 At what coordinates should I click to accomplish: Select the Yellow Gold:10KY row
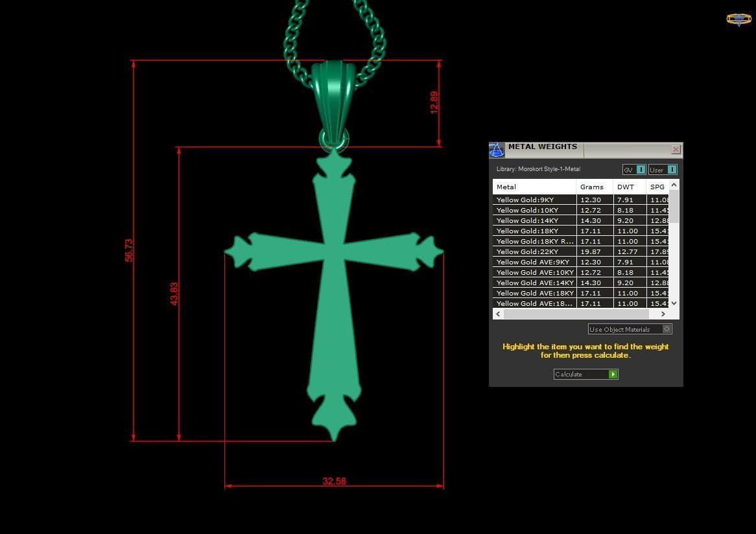[581, 210]
